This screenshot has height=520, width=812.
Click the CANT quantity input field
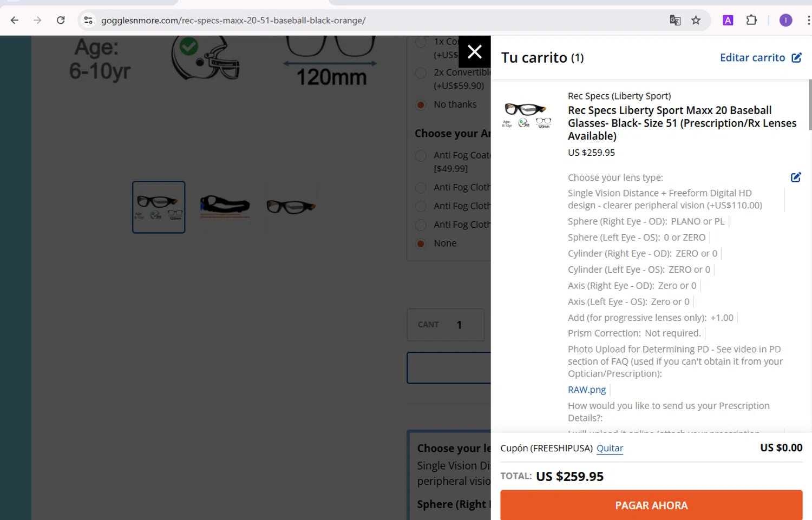446,325
